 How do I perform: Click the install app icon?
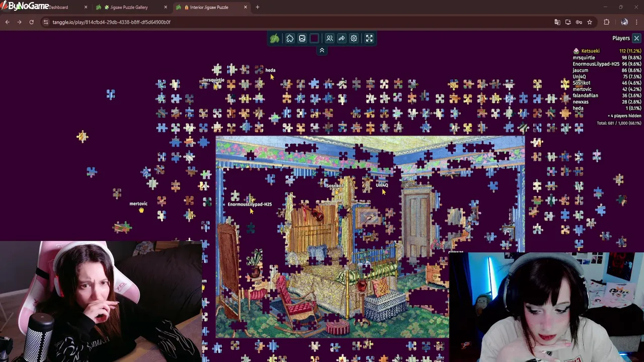(x=568, y=22)
